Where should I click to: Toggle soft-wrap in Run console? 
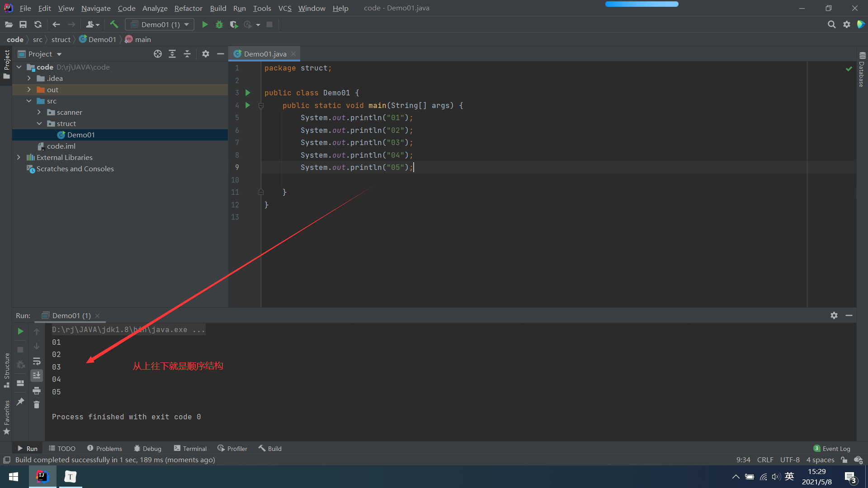37,361
